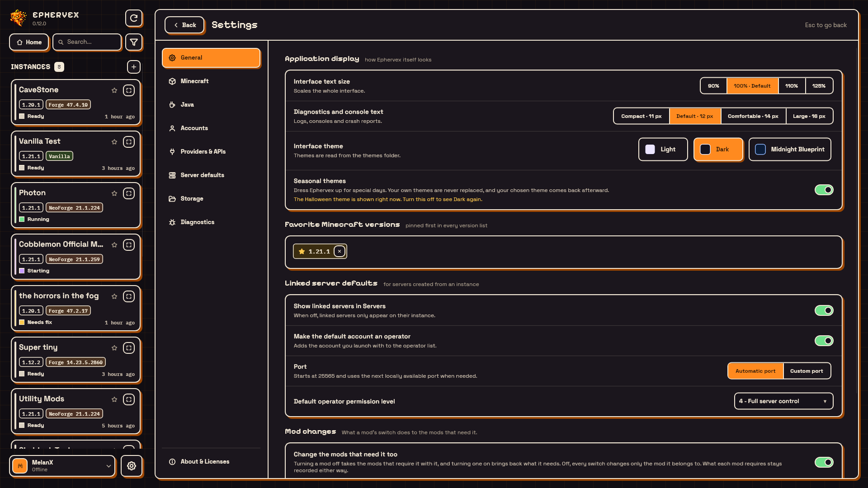Toggle Make the default account an operator
Viewport: 868px width, 488px height.
[824, 341]
